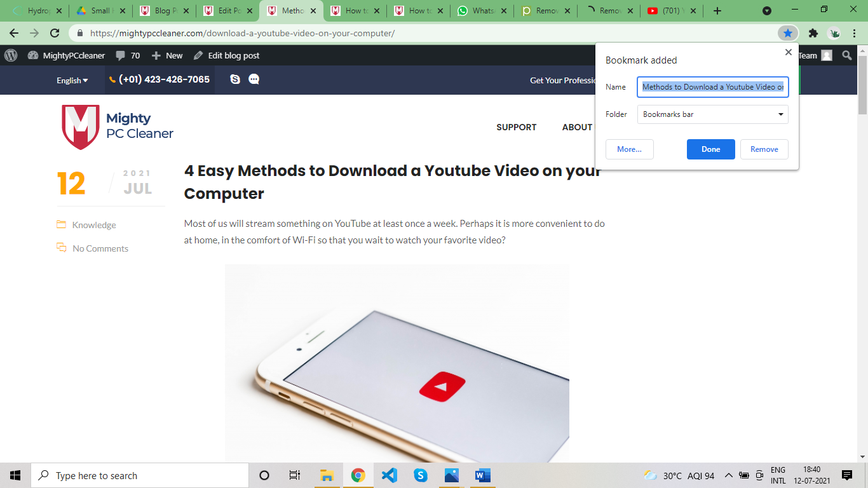Open the English language dropdown
Screen dimensions: 868x488
[x=72, y=80]
